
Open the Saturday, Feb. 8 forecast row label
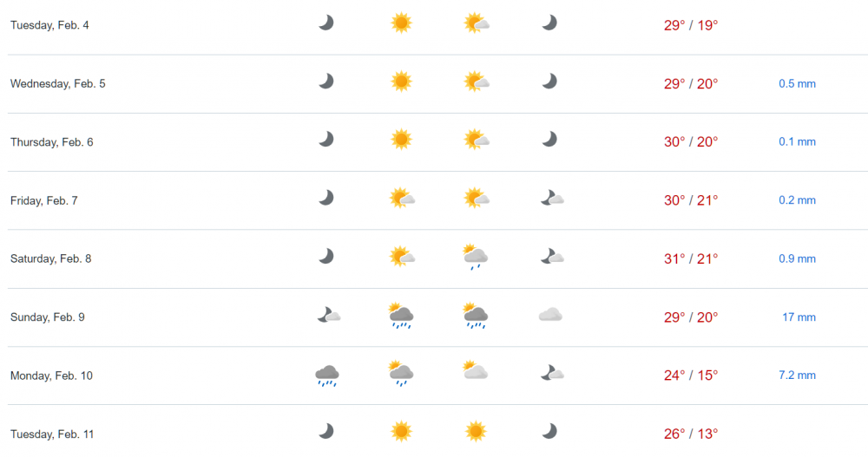tap(50, 258)
